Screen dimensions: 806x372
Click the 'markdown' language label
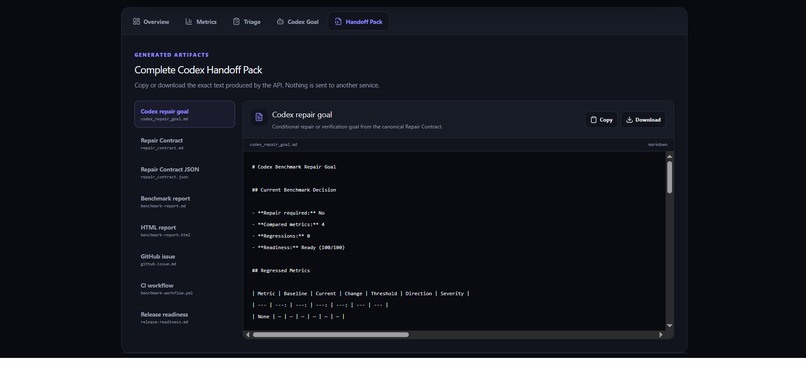click(x=658, y=145)
